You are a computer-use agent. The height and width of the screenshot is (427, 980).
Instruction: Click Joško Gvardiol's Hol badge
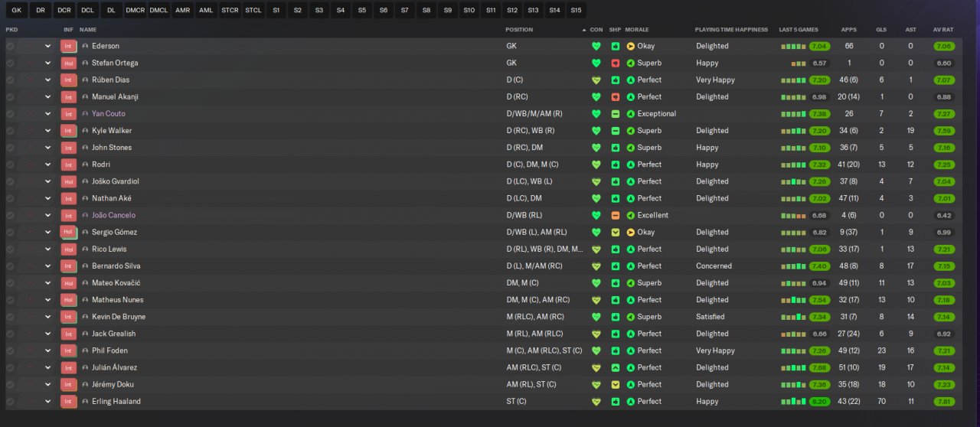68,181
